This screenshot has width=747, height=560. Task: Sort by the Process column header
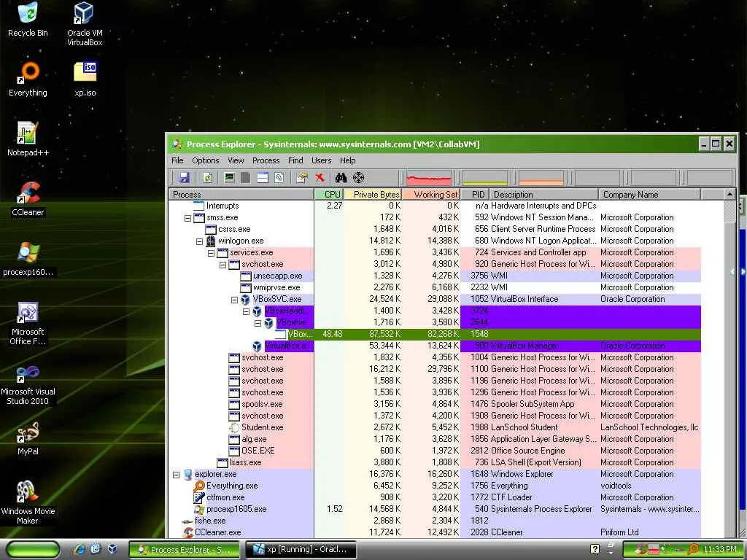pos(241,194)
